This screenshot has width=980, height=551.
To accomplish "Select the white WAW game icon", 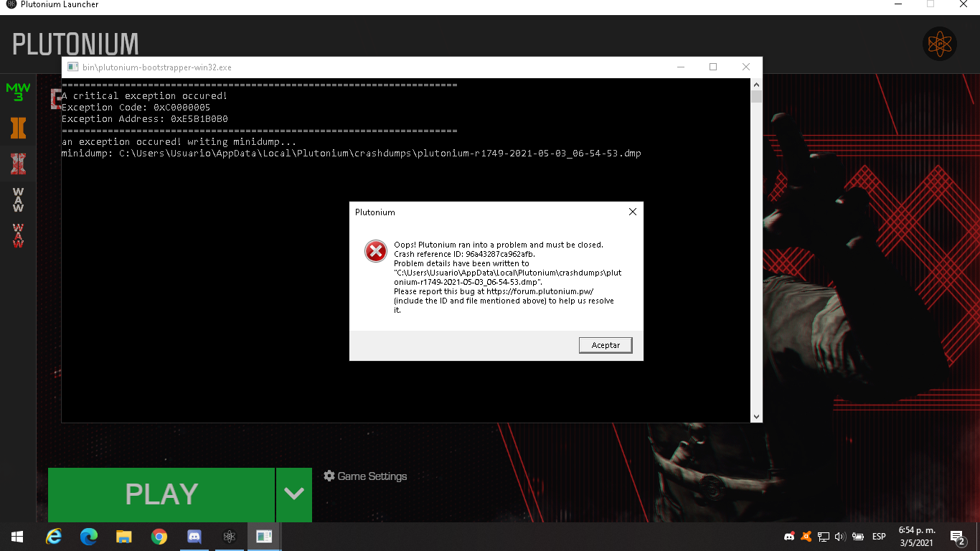I will [18, 199].
